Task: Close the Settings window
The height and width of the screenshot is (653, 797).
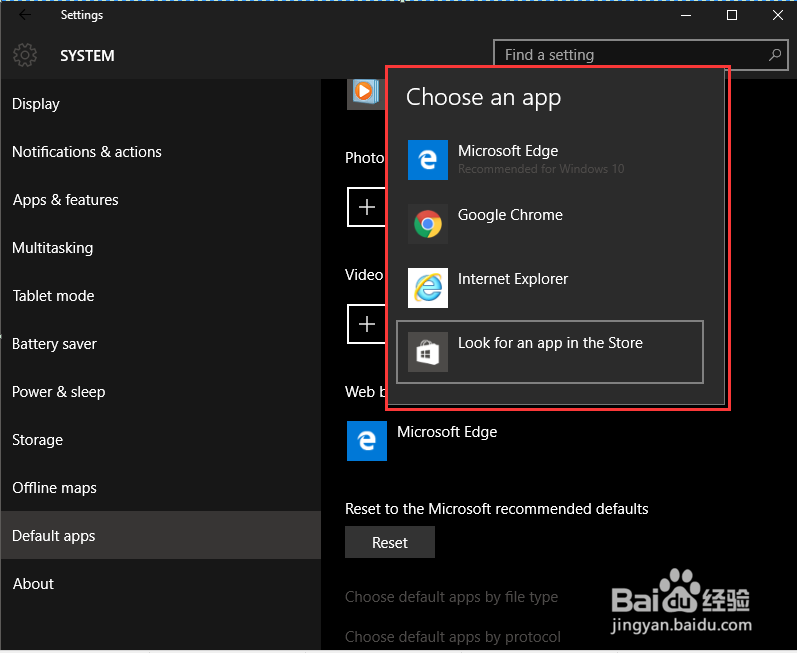Action: tap(778, 15)
